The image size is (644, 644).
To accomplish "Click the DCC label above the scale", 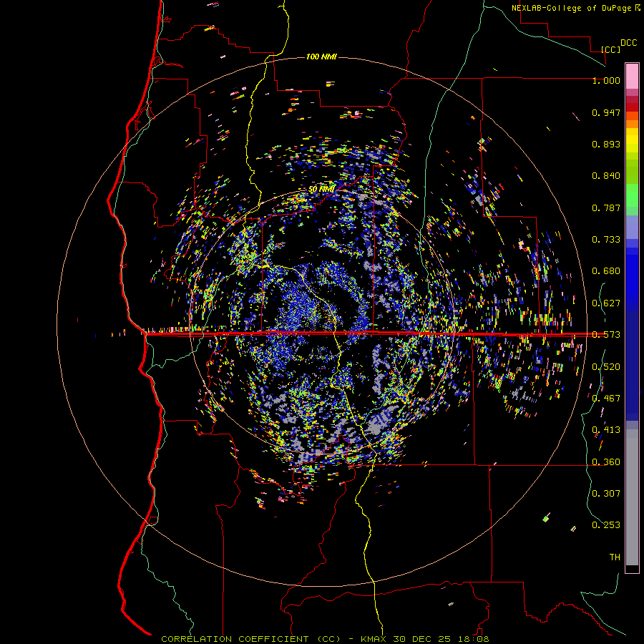I will (629, 43).
